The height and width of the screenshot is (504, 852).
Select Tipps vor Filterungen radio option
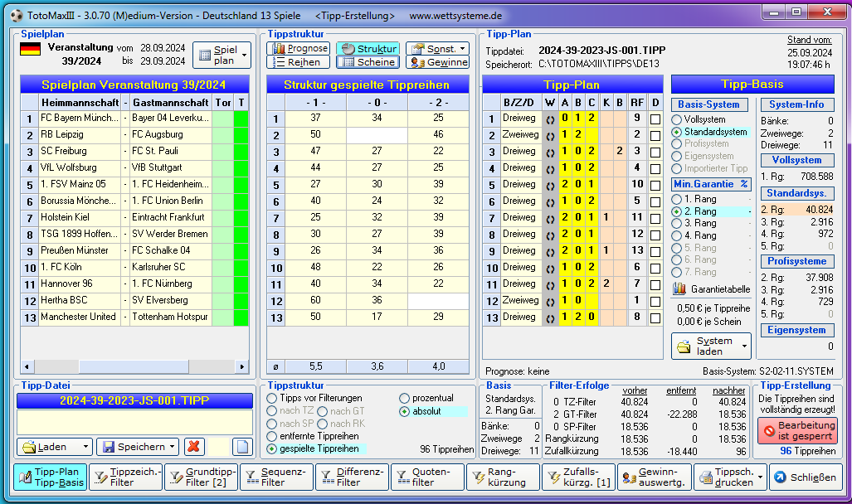(x=271, y=398)
